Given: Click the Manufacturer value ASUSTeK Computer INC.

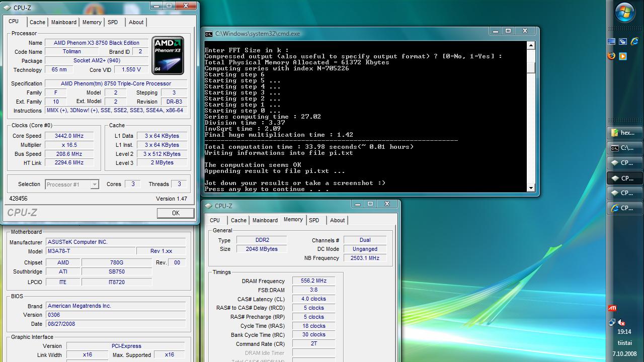Looking at the screenshot, I should pos(116,242).
